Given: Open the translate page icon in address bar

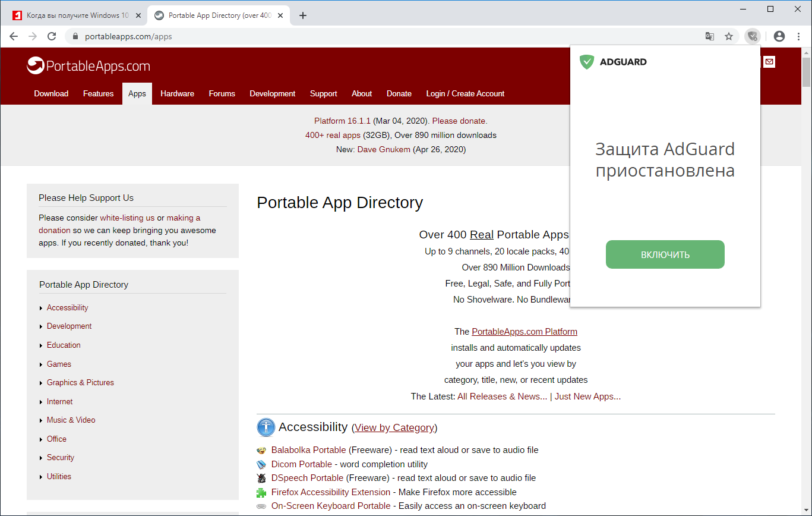Looking at the screenshot, I should point(709,36).
